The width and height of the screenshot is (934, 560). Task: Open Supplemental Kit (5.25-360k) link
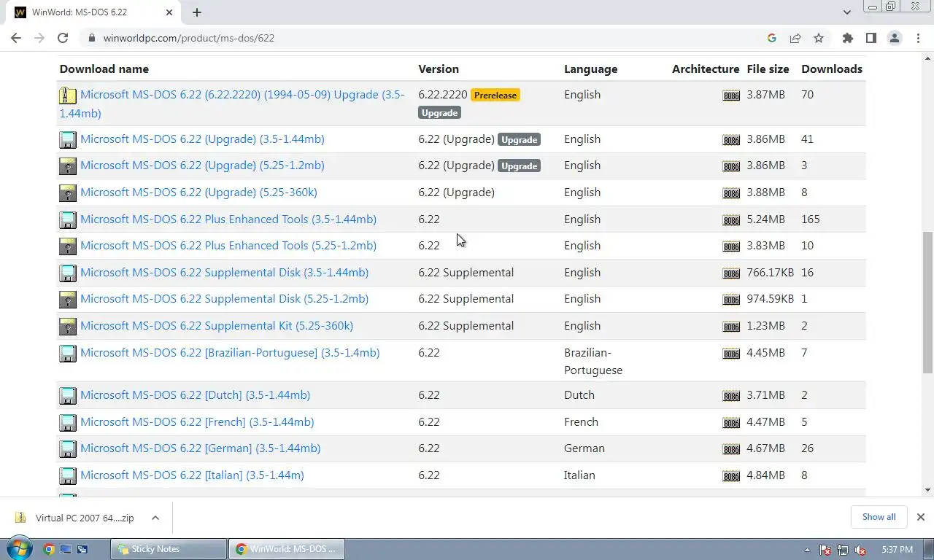point(217,326)
